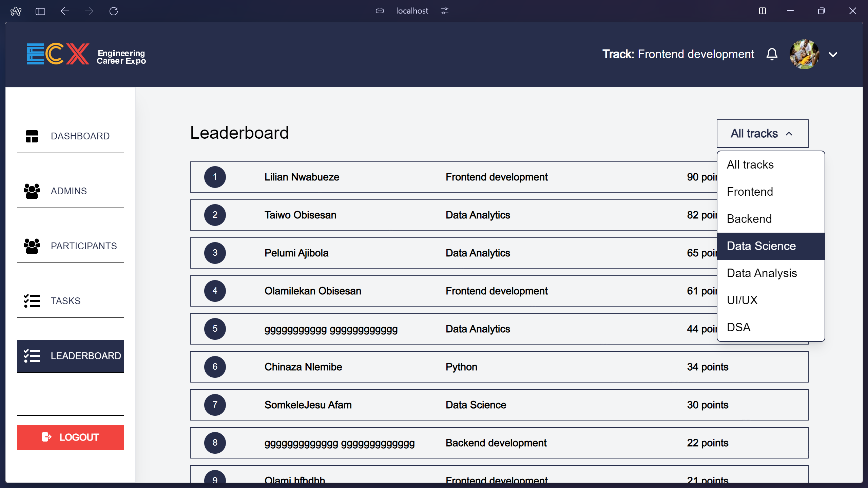
Task: Click Lilian Nwabueze name
Action: pyautogui.click(x=302, y=177)
